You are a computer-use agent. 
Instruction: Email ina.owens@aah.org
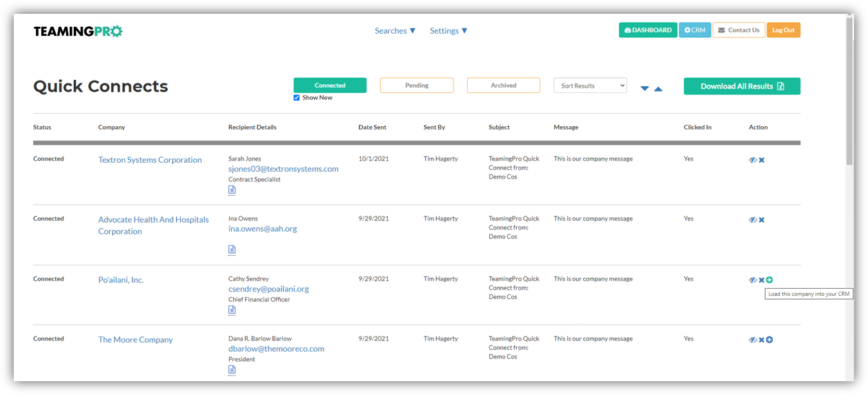click(x=263, y=229)
